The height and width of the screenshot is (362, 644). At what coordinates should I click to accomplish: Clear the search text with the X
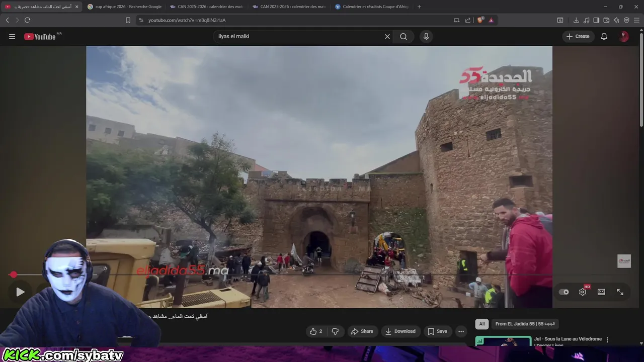tap(387, 36)
